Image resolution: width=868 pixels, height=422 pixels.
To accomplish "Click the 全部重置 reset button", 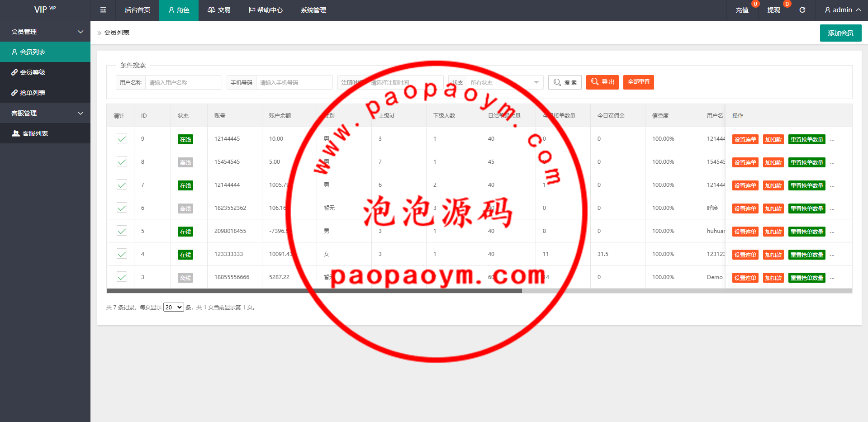I will (x=638, y=82).
